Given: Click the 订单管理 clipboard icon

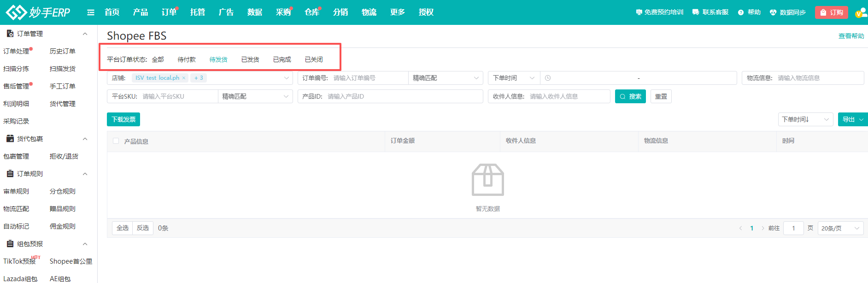Looking at the screenshot, I should [x=10, y=34].
